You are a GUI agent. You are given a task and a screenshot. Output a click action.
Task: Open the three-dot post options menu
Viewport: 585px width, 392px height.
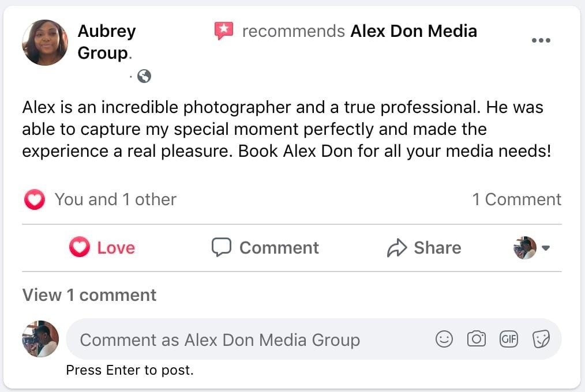click(x=541, y=40)
